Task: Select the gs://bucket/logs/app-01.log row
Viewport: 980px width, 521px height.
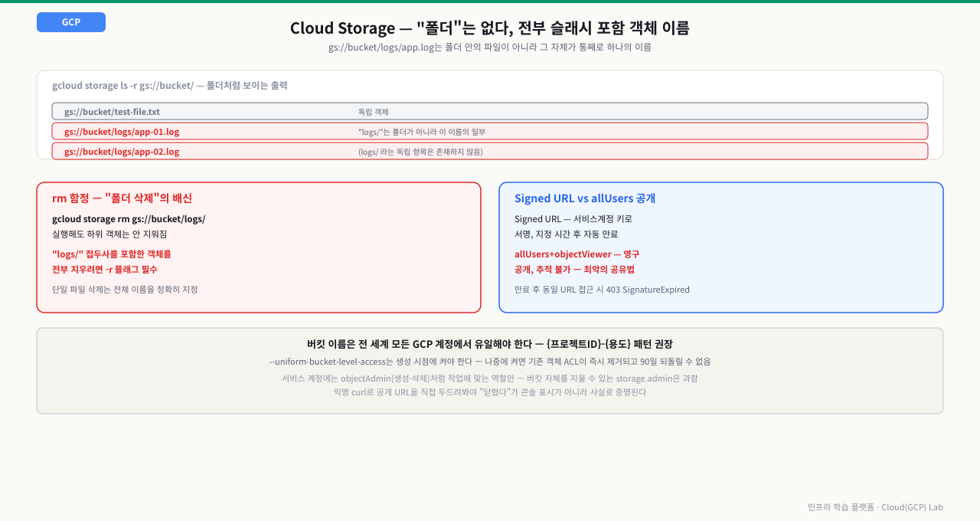Action: pyautogui.click(x=490, y=132)
